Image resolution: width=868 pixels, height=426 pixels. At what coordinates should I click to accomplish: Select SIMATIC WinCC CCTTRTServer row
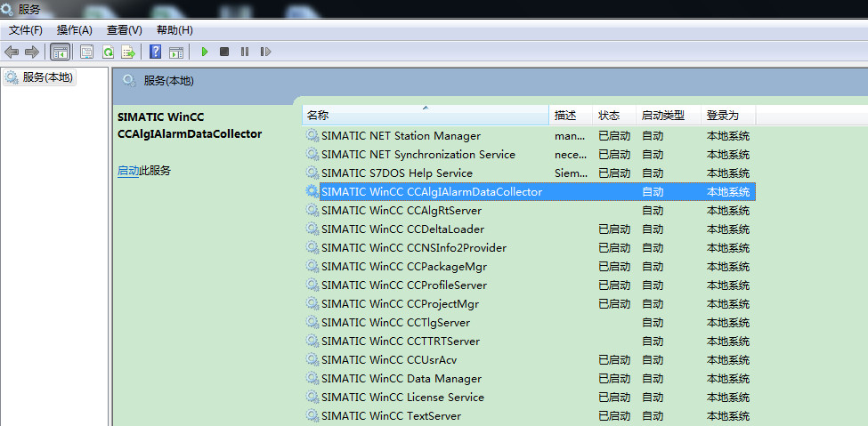tap(529, 342)
